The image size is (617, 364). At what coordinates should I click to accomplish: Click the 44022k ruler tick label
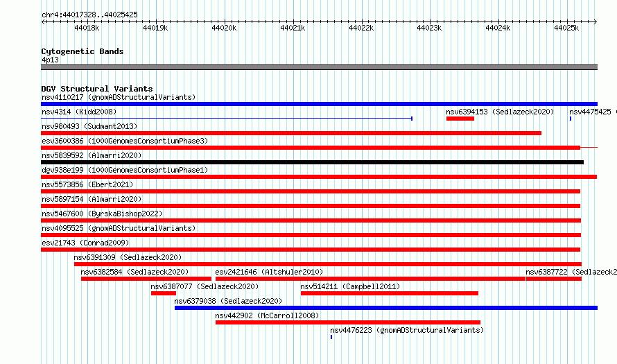pos(361,28)
